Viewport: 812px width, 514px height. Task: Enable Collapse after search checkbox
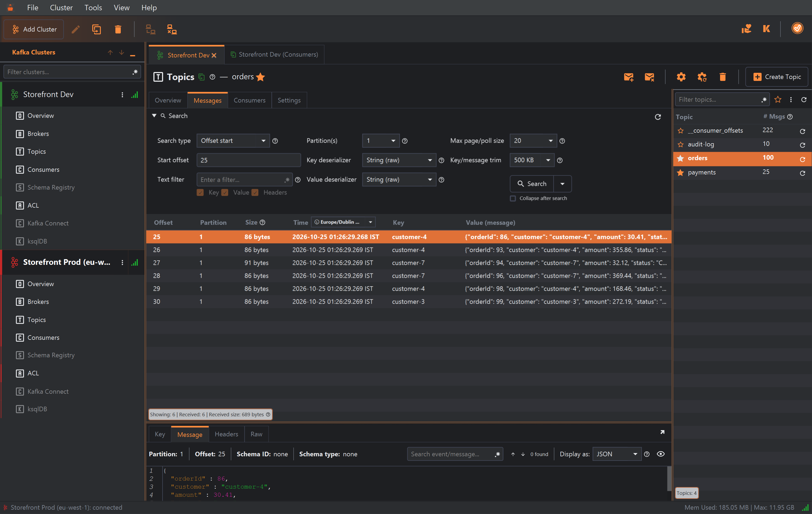tap(513, 198)
